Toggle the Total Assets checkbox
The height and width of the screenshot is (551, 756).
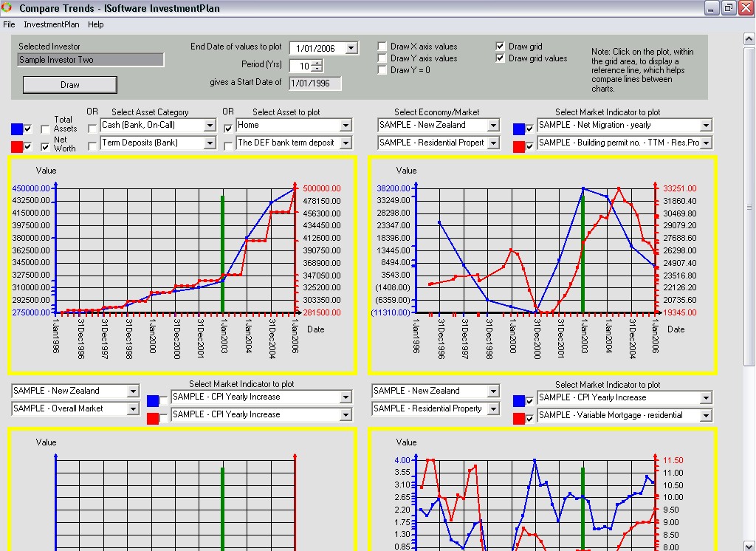pyautogui.click(x=45, y=129)
